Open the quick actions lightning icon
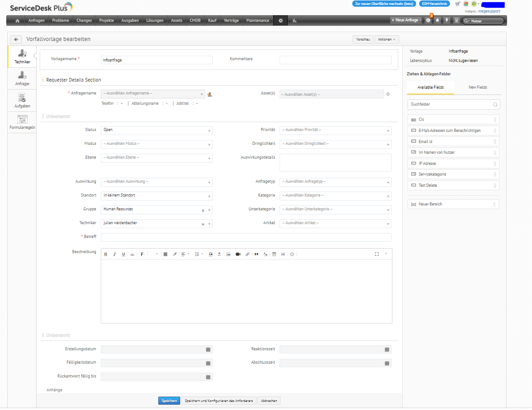Viewport: 532px width, 410px height. [447, 20]
